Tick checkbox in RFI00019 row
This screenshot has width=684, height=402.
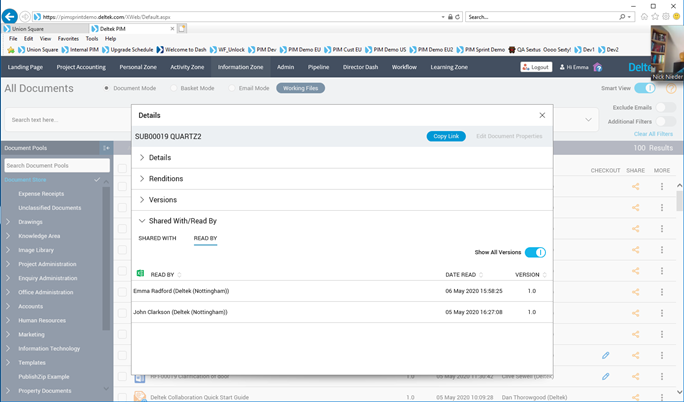(x=123, y=376)
